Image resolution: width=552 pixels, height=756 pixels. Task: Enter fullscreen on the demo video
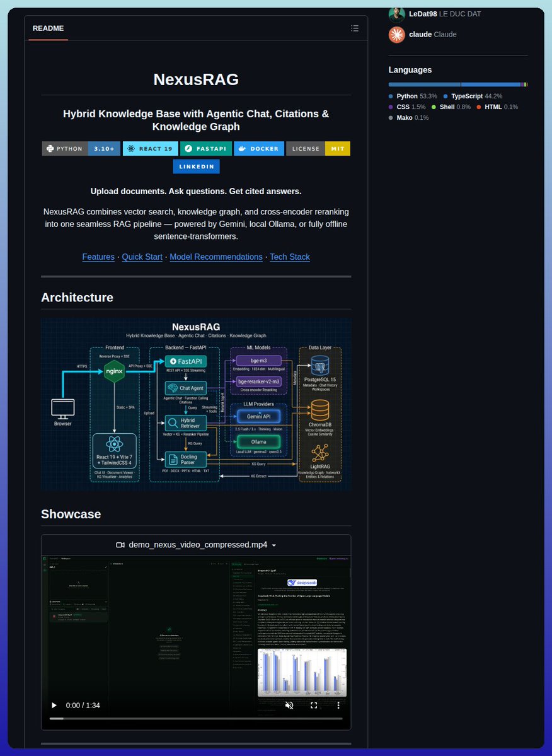point(314,706)
